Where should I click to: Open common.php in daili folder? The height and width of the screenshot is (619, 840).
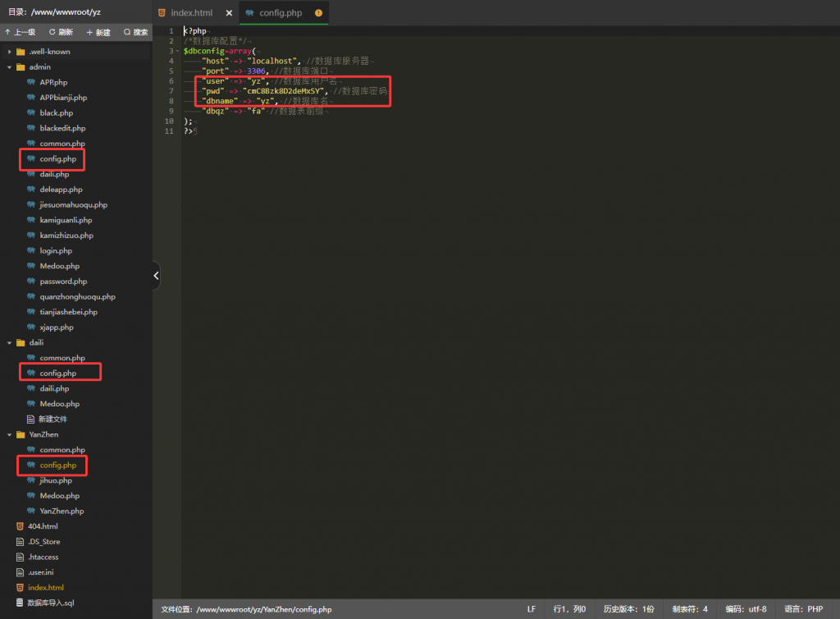(62, 358)
